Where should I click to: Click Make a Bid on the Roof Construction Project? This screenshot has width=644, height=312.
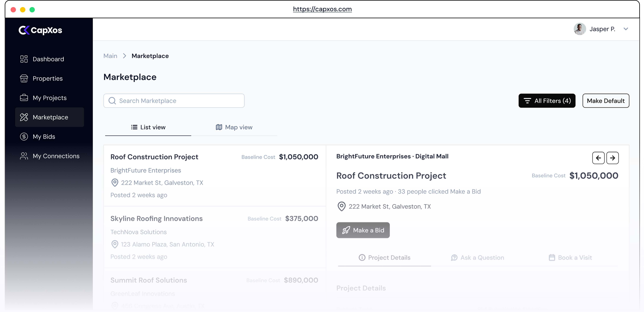tap(363, 230)
